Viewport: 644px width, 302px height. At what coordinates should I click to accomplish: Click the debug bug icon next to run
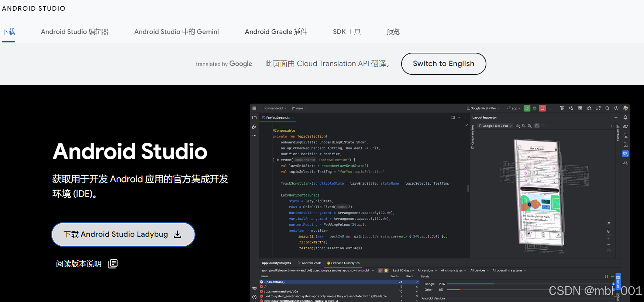(535, 108)
